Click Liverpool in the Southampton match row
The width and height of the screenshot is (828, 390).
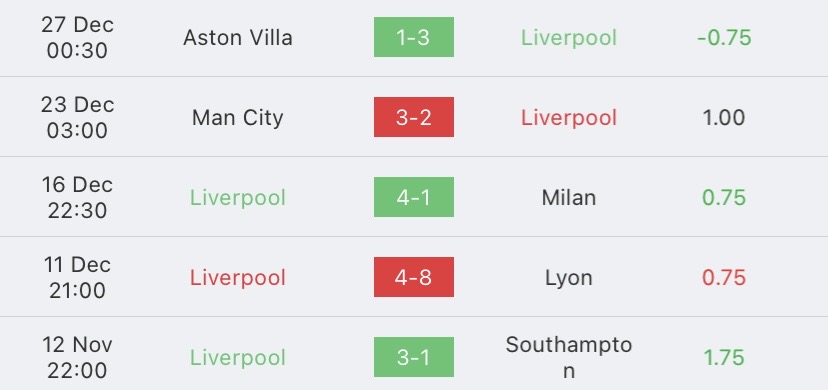(x=238, y=358)
